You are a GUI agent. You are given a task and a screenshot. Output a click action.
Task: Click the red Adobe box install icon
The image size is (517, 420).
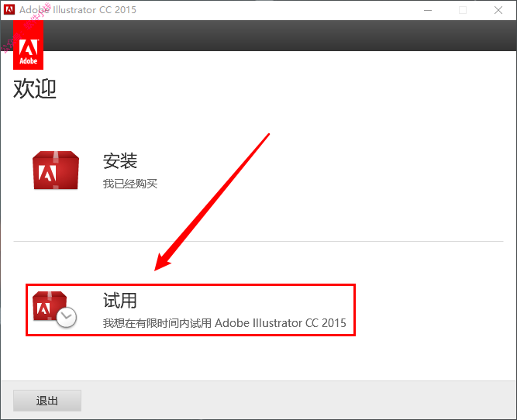point(56,170)
